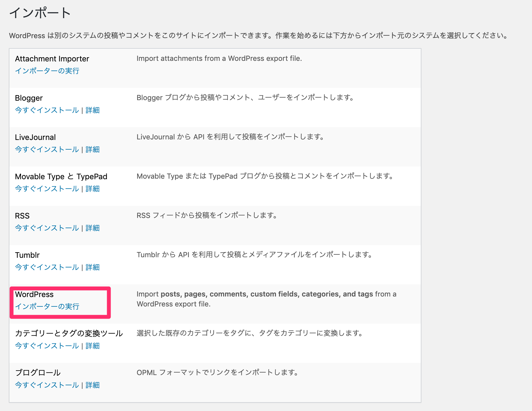Viewport: 532px width, 411px height.
Task: Install Movable Type と TypePad importer
Action: [x=47, y=189]
